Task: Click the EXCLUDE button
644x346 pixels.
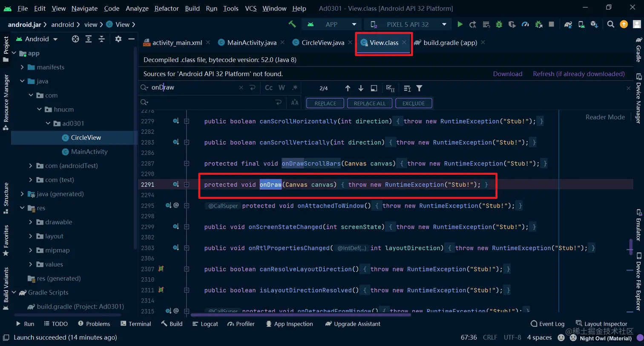Action: click(414, 103)
